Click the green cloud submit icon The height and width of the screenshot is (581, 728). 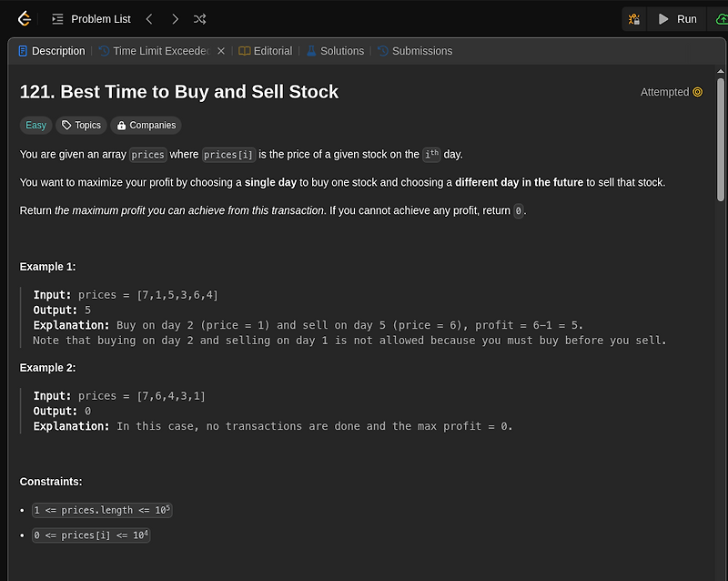point(723,19)
